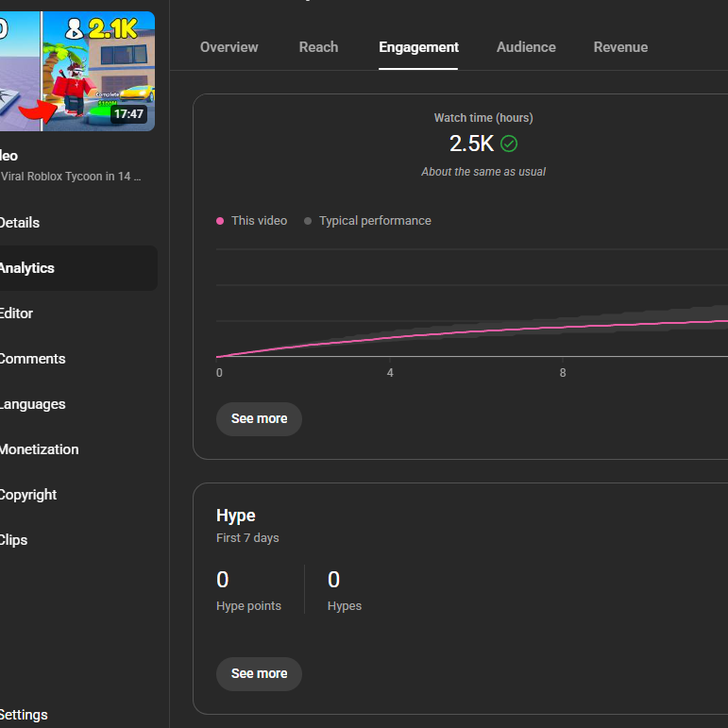This screenshot has width=728, height=728.
Task: Click the gray Typical performance legend dot
Action: pyautogui.click(x=308, y=221)
